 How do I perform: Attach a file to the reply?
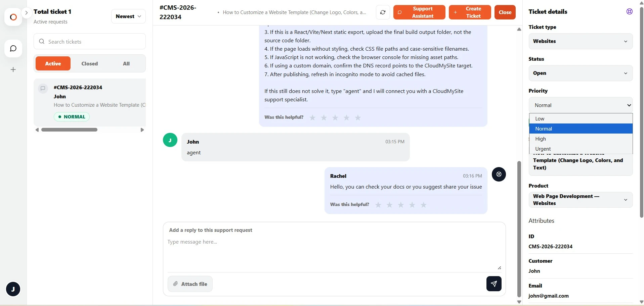coord(190,284)
